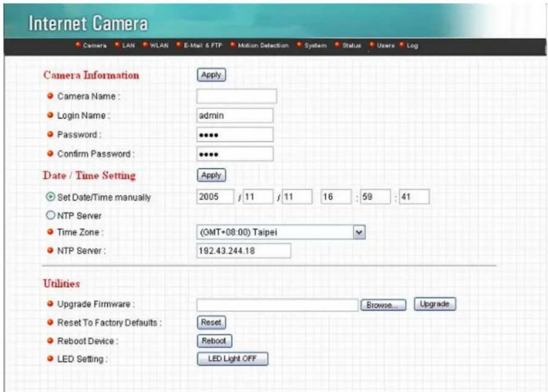Image resolution: width=548 pixels, height=392 pixels.
Task: Apply the Date / Time Setting
Action: [211, 175]
